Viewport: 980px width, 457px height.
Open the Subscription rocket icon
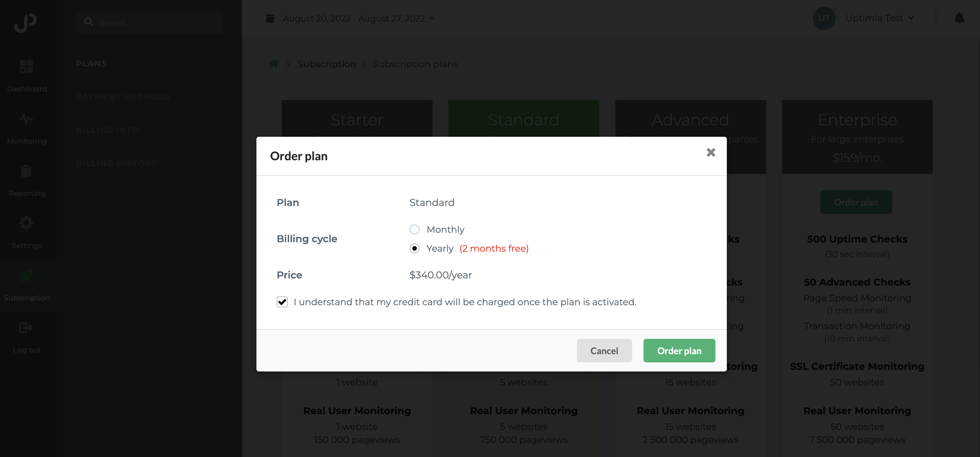26,275
